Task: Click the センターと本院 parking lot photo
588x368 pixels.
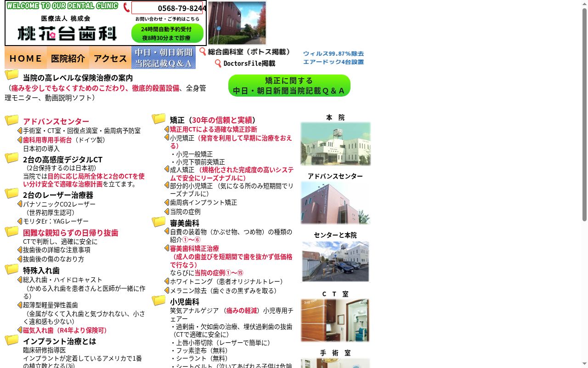Action: (x=335, y=261)
